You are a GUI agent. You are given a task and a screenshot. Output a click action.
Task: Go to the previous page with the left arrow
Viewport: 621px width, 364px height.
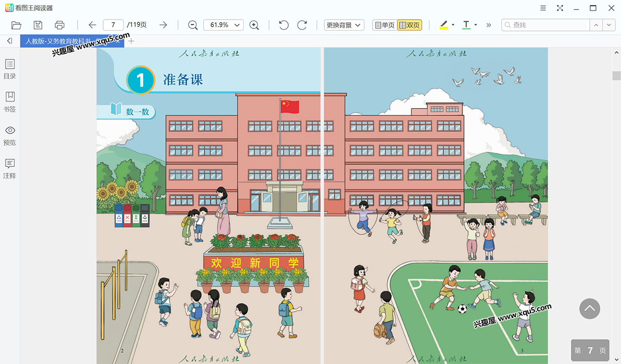click(92, 25)
